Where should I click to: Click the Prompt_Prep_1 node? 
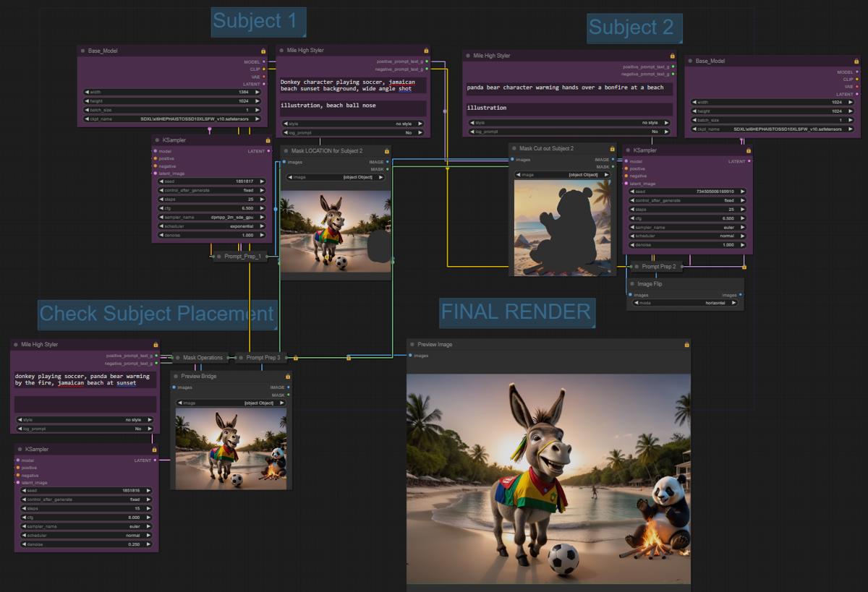[242, 257]
